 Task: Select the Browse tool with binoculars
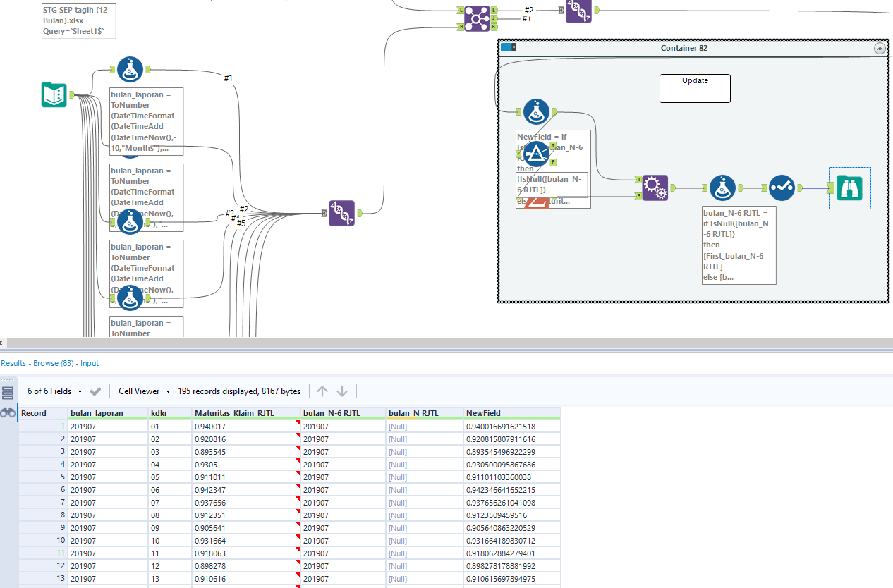(x=849, y=188)
